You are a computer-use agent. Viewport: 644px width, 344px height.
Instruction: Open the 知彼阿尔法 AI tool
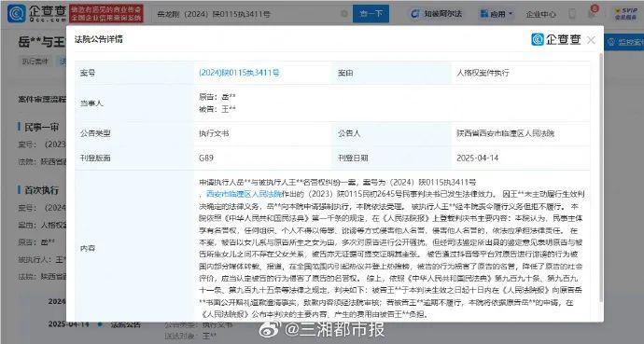436,14
